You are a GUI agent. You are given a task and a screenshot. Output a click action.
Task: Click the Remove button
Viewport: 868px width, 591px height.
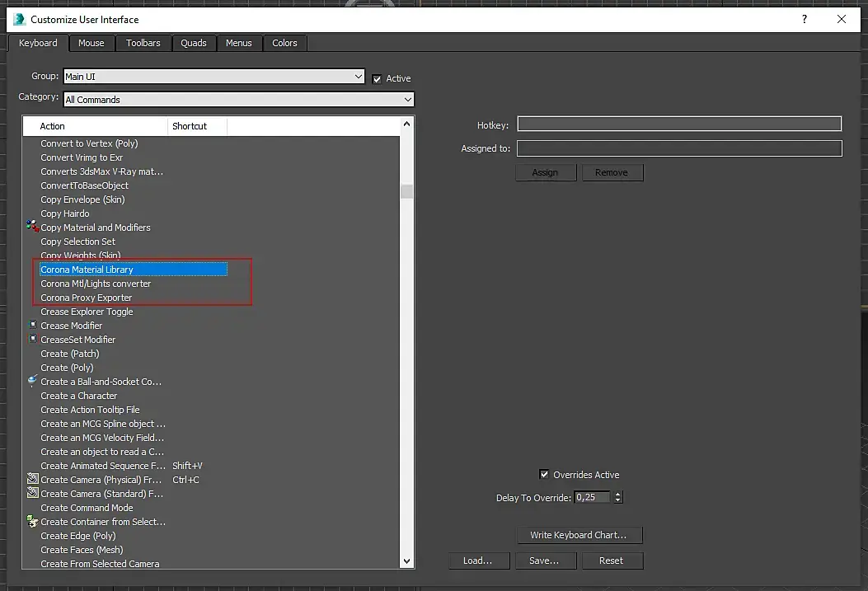(x=612, y=172)
